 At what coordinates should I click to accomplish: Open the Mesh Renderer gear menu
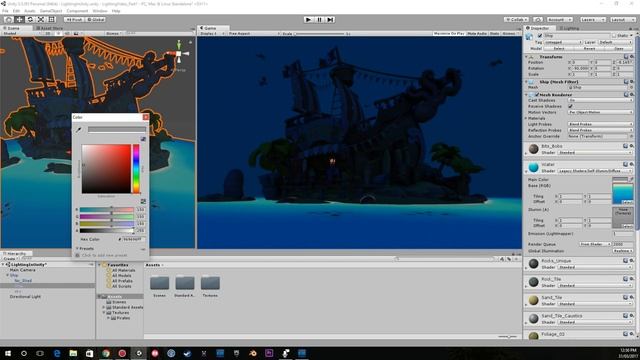(631, 94)
